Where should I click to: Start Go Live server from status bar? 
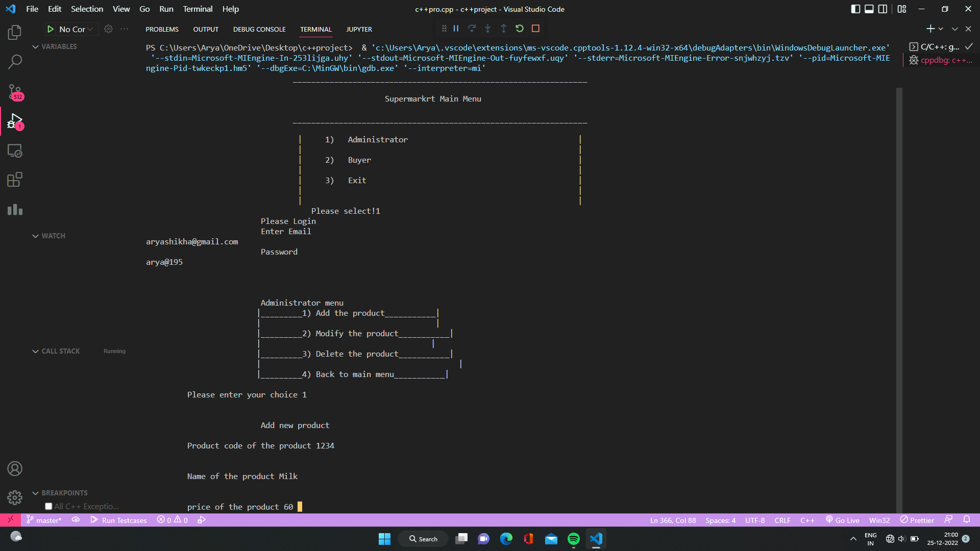click(x=842, y=520)
